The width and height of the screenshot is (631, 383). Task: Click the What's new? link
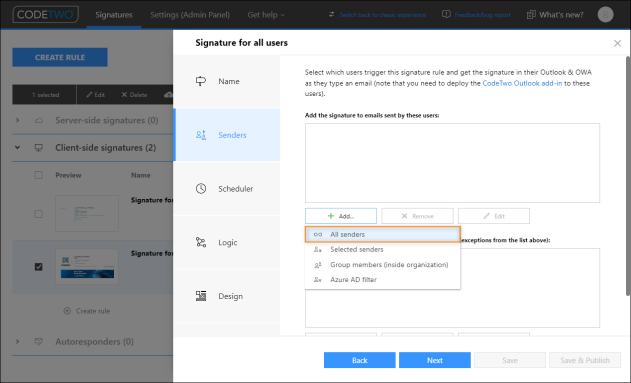(561, 15)
